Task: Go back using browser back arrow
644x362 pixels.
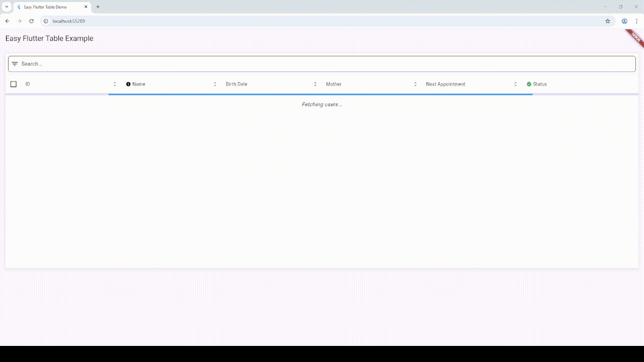Action: point(7,21)
